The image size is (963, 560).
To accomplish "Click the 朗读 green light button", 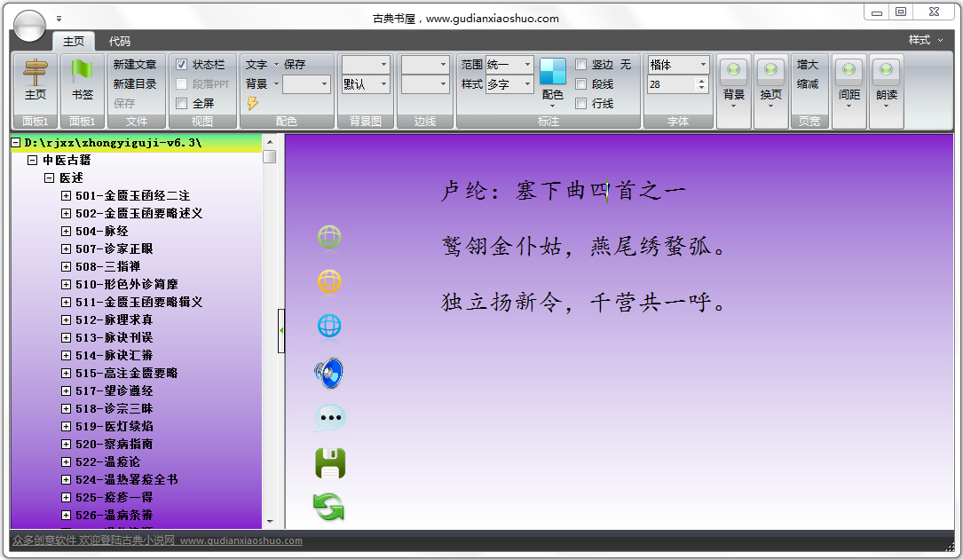I will coord(887,70).
